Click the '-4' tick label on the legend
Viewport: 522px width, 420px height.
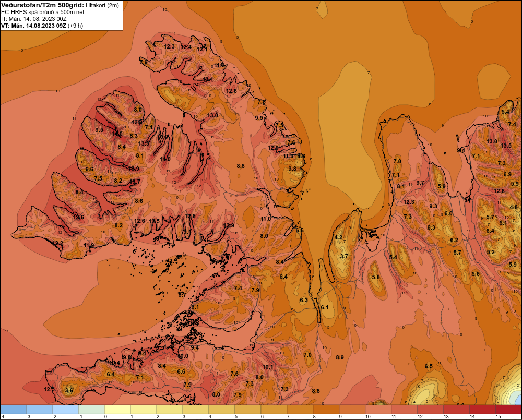pos(2,417)
